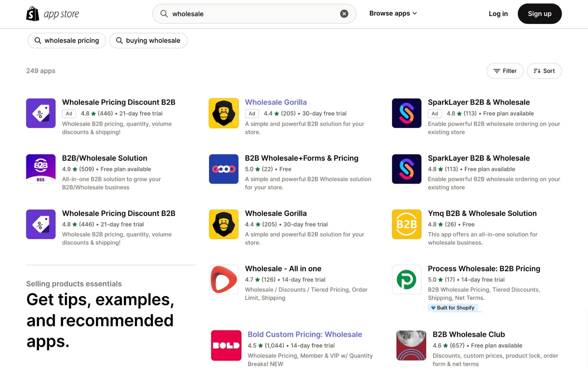Viewport: 588px width, 368px height.
Task: Open the BSS B2B/Wholesale Solution icon
Action: (41, 169)
